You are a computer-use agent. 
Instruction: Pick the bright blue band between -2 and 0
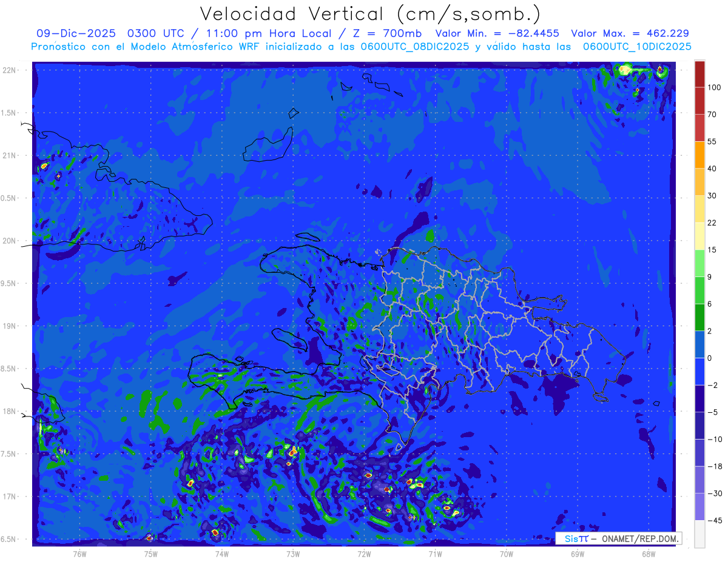699,372
